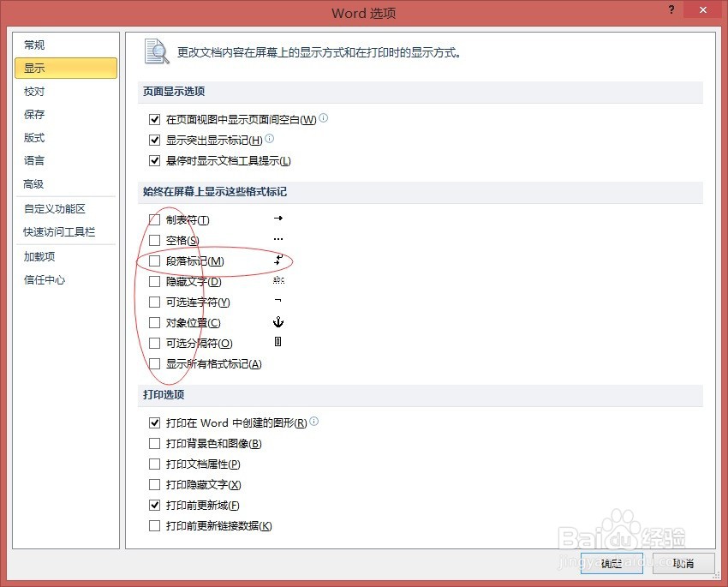
Task: Check the 可选分隔符 checkbox
Action: coord(155,343)
